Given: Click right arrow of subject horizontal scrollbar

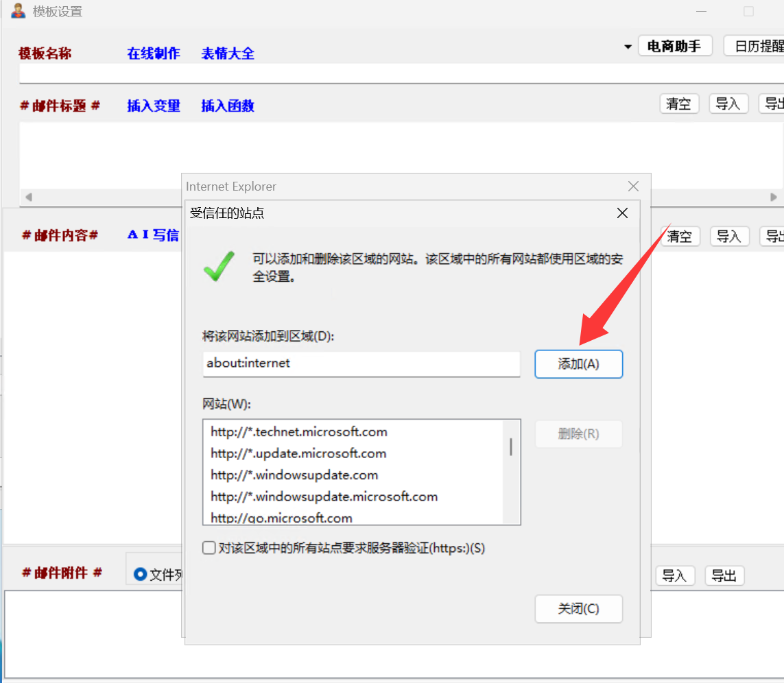Looking at the screenshot, I should point(774,197).
